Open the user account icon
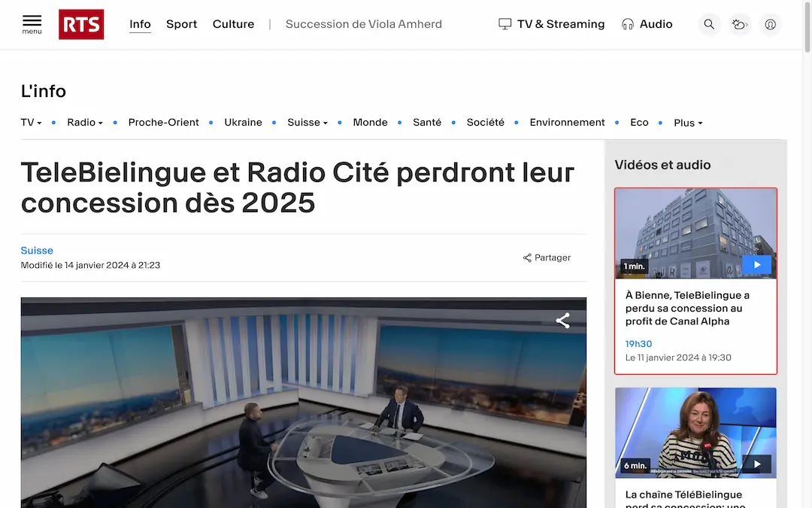 [770, 24]
